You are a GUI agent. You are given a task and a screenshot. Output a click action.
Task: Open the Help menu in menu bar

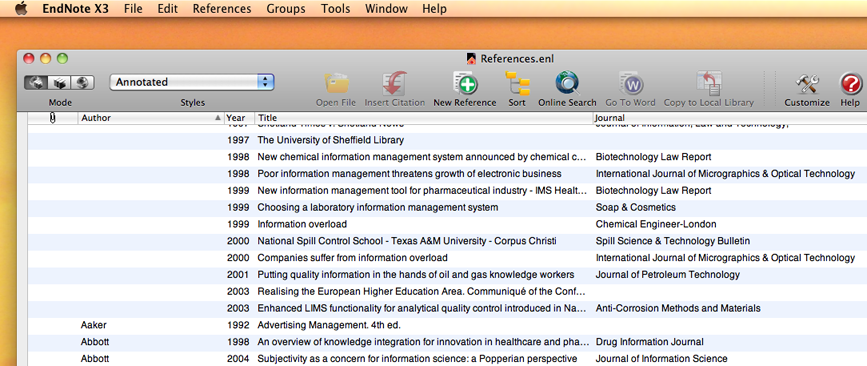[x=434, y=9]
